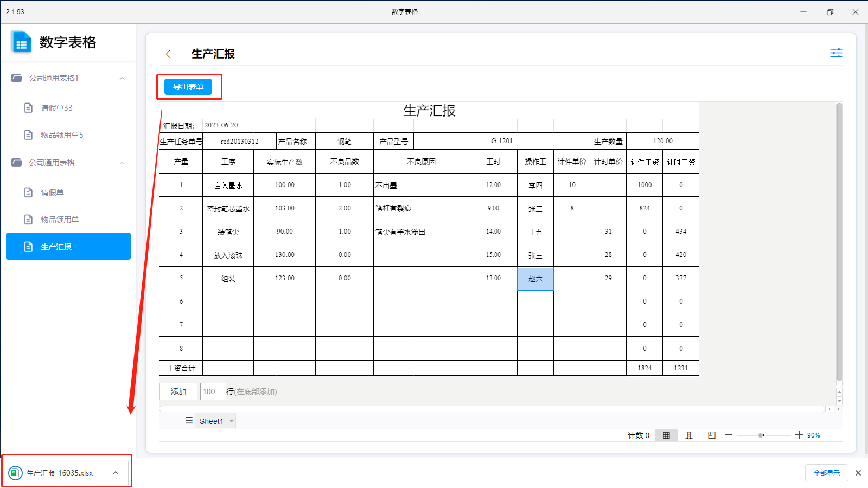
Task: Open the Sheet1 tab dropdown arrow
Action: pyautogui.click(x=232, y=421)
